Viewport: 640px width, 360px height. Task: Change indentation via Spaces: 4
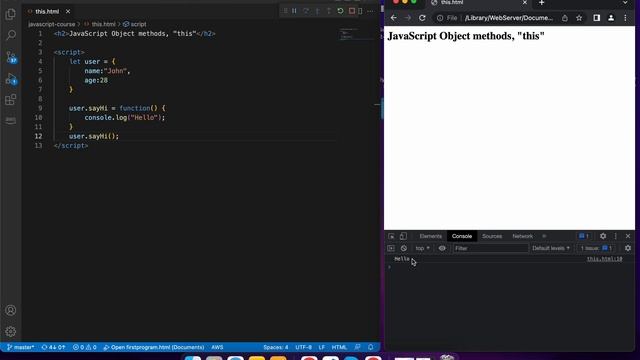(x=276, y=347)
